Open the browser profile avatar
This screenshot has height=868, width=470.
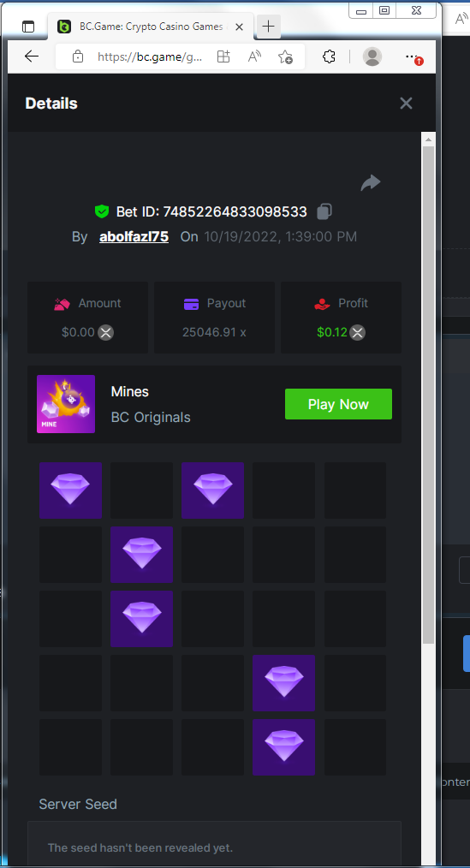click(372, 56)
